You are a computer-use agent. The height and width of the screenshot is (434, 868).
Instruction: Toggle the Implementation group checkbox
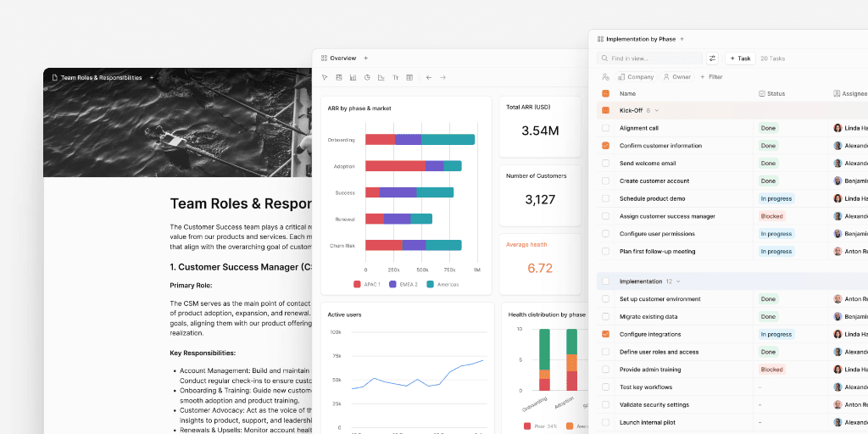tap(605, 281)
